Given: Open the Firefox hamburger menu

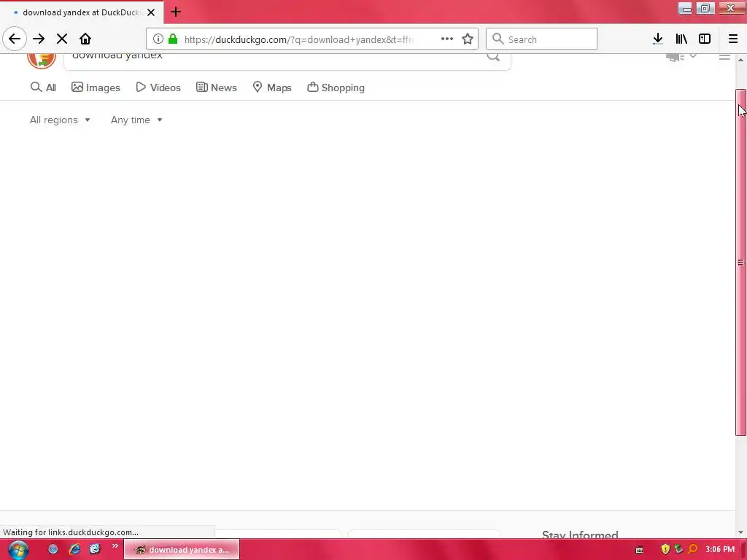Looking at the screenshot, I should (733, 39).
